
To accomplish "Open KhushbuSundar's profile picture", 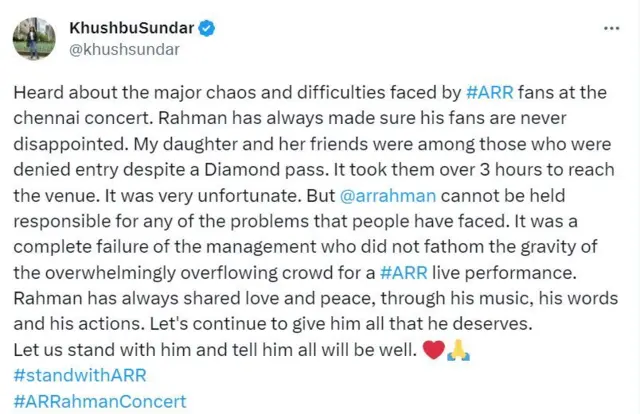I will pos(33,39).
